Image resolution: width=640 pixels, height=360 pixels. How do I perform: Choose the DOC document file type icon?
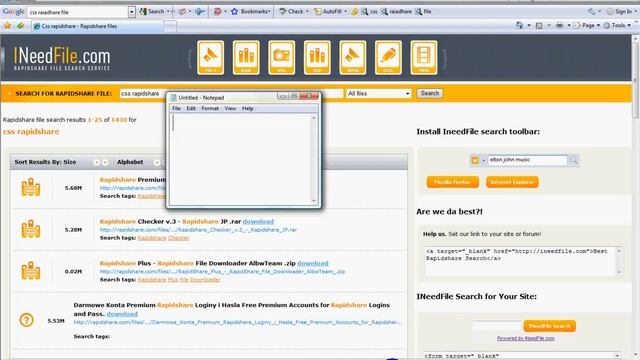[x=388, y=58]
